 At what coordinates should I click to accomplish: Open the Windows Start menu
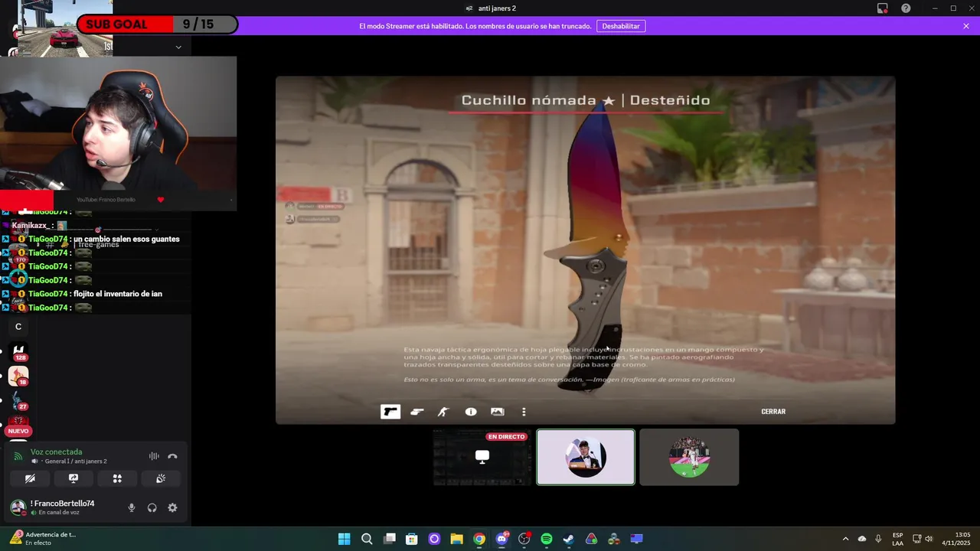click(345, 539)
